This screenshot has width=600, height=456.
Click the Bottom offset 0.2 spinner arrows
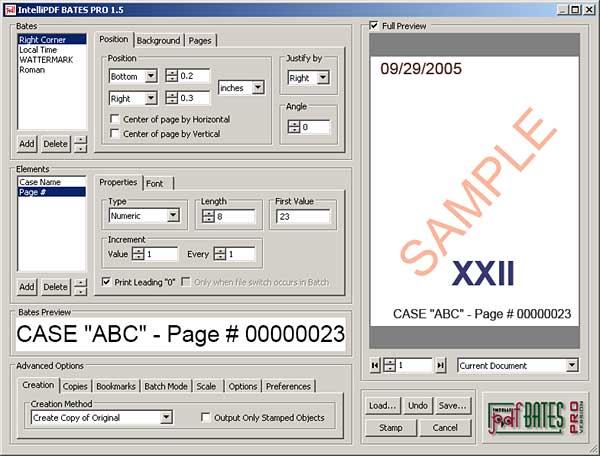pyautogui.click(x=171, y=76)
